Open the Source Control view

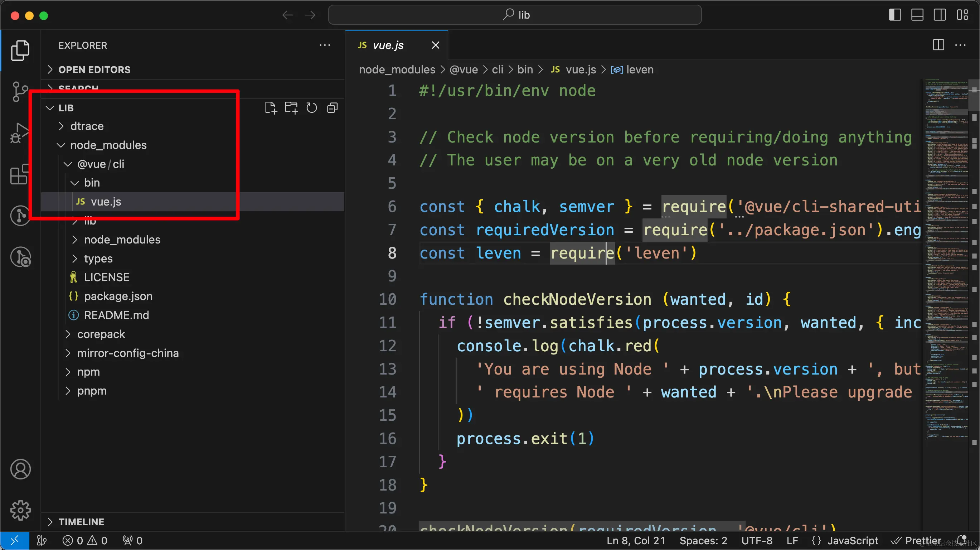click(x=20, y=91)
